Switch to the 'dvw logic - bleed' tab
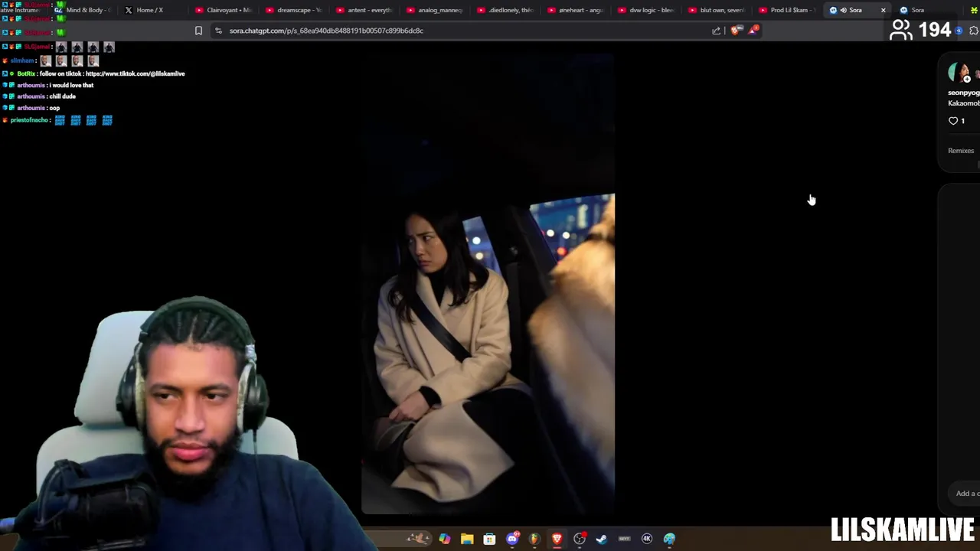Viewport: 980px width, 551px height. coord(646,10)
